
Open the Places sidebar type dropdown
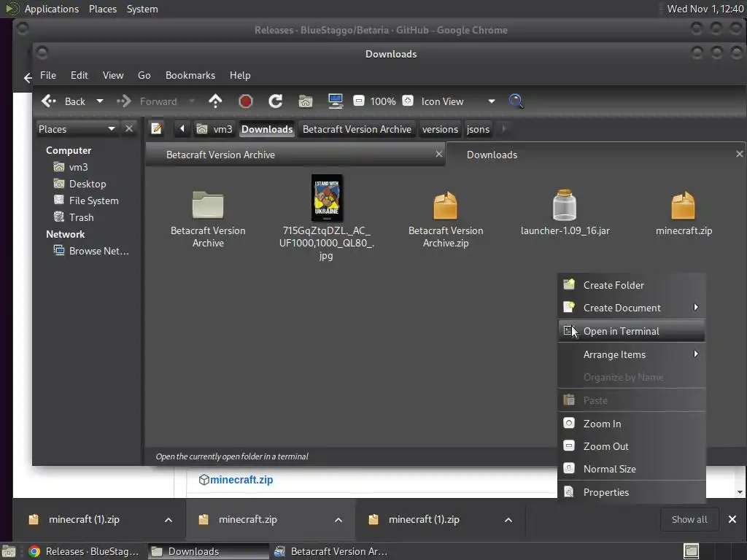(77, 129)
